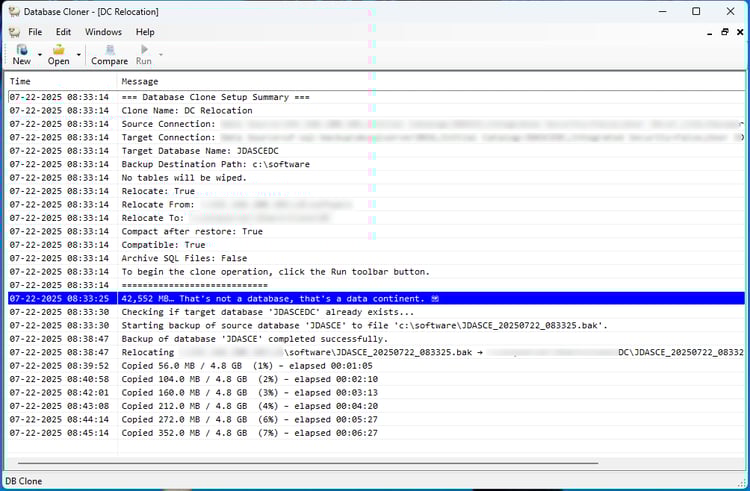Select 'Target Database Name: JDASCEDC' row
The height and width of the screenshot is (491, 750).
click(x=376, y=151)
